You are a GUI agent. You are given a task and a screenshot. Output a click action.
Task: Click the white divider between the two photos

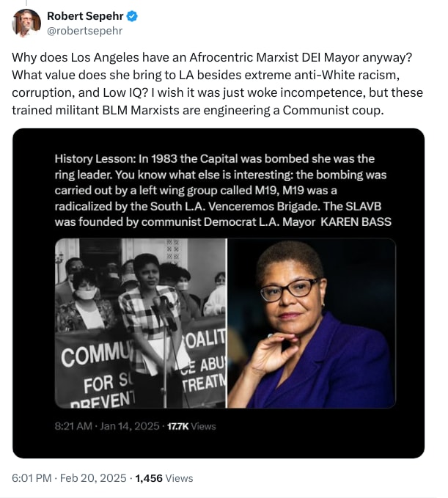pyautogui.click(x=227, y=323)
